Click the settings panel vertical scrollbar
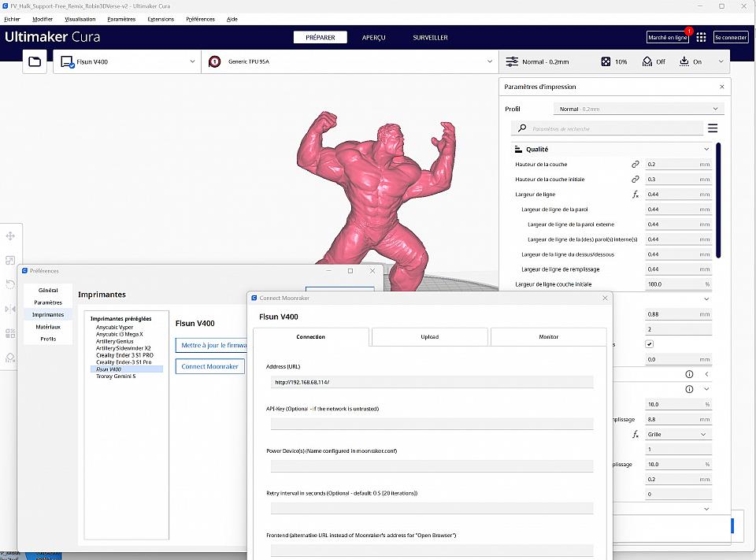The width and height of the screenshot is (756, 560). (718, 200)
